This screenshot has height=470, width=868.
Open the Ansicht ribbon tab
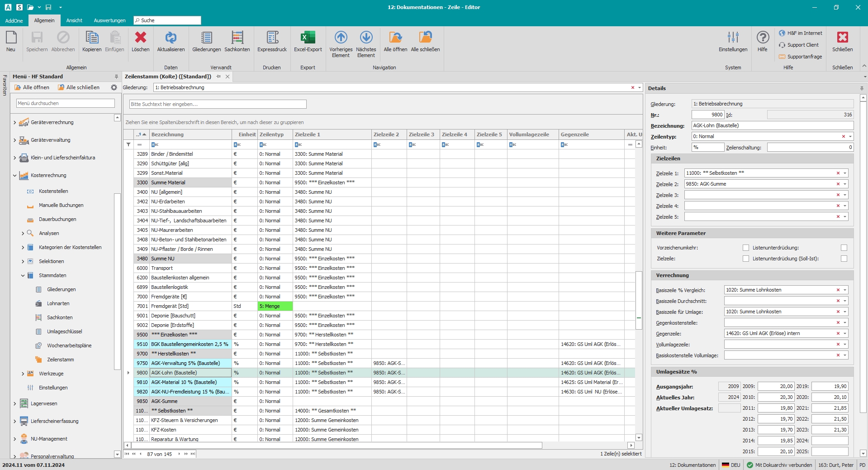[x=74, y=20]
